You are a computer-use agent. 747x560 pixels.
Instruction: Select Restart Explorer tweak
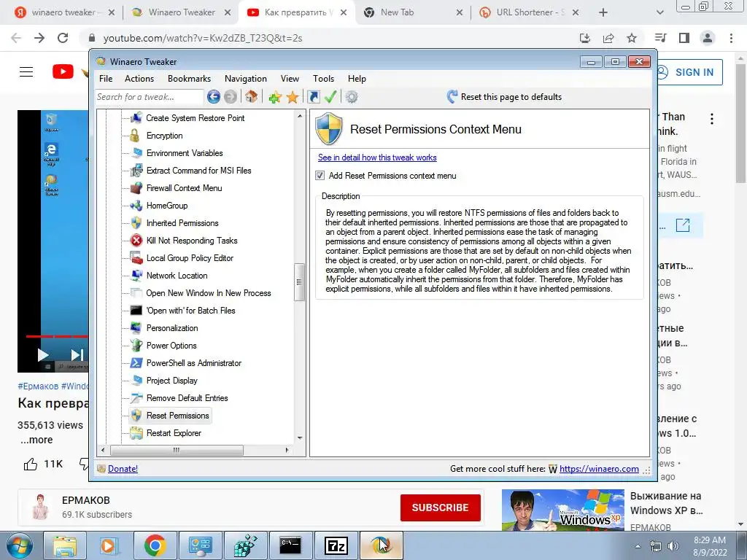coord(174,433)
